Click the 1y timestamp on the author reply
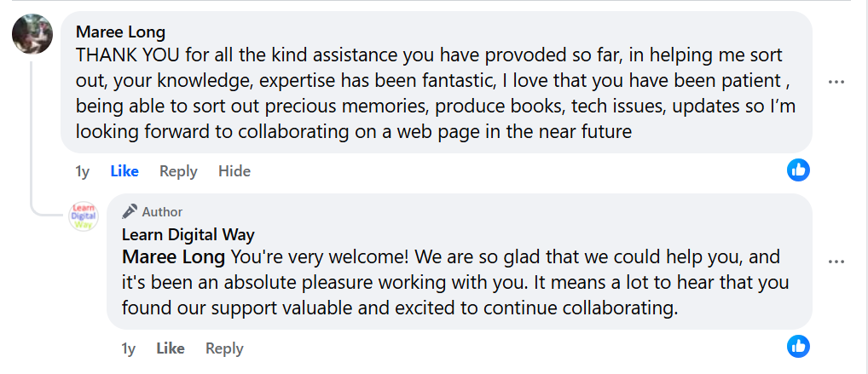This screenshot has height=374, width=868. (x=129, y=348)
